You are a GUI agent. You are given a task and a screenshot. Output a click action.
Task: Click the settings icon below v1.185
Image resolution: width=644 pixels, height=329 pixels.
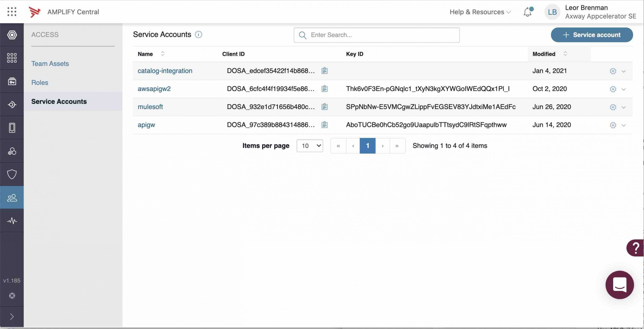[x=12, y=296]
